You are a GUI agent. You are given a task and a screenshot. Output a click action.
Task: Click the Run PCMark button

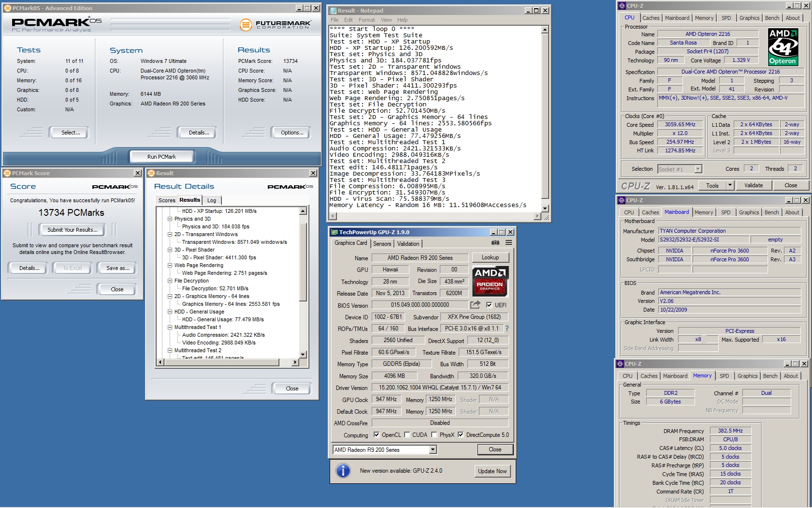pos(161,157)
